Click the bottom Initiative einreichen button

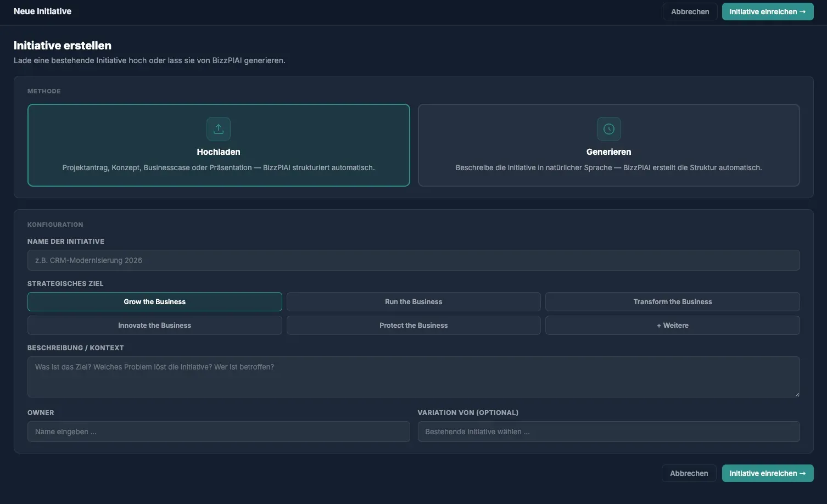tap(768, 473)
